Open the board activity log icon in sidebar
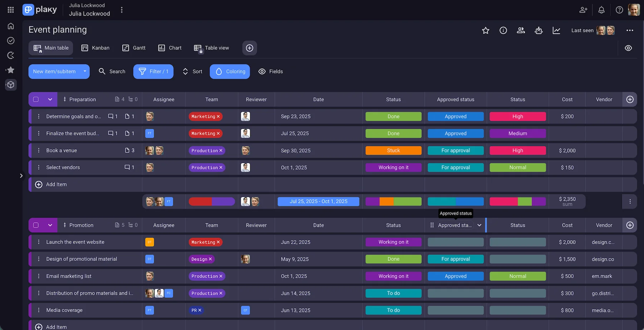Viewport: 644px width, 330px height. [10, 55]
